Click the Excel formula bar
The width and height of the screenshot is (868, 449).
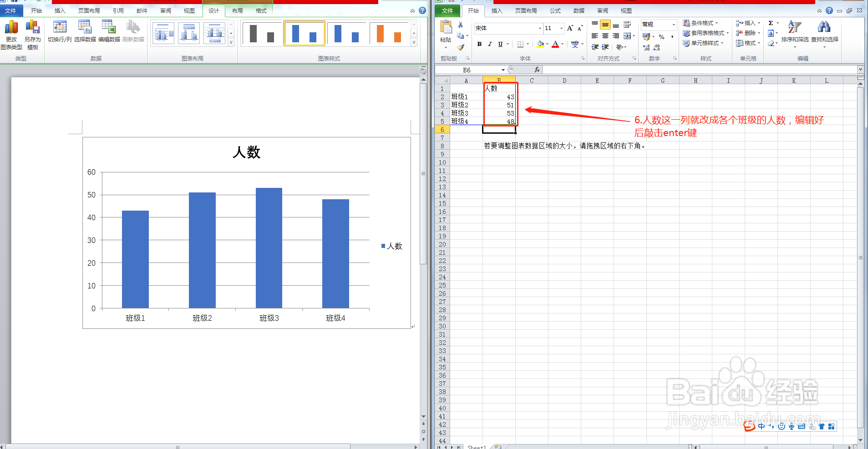(x=699, y=70)
